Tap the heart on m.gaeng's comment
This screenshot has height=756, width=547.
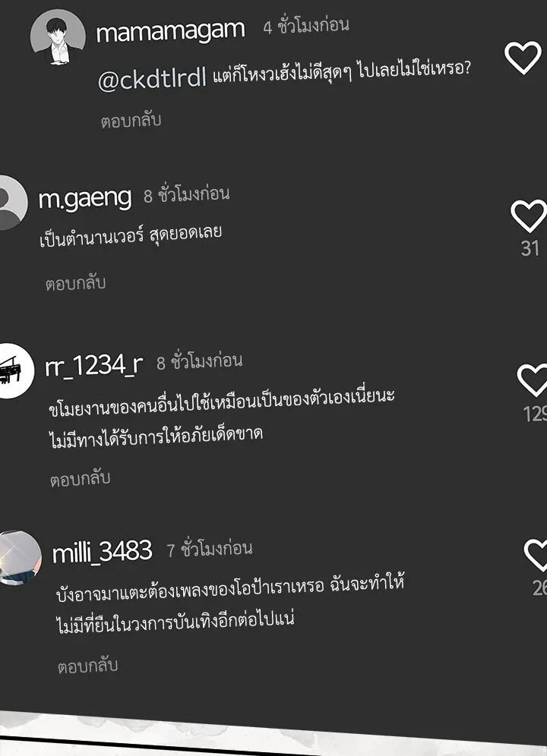pos(529,216)
